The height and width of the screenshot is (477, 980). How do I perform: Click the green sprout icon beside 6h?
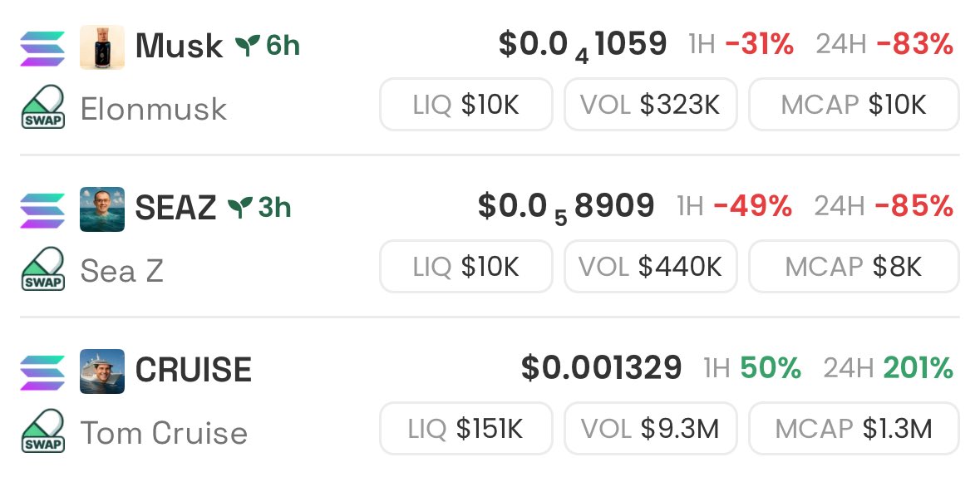coord(248,46)
